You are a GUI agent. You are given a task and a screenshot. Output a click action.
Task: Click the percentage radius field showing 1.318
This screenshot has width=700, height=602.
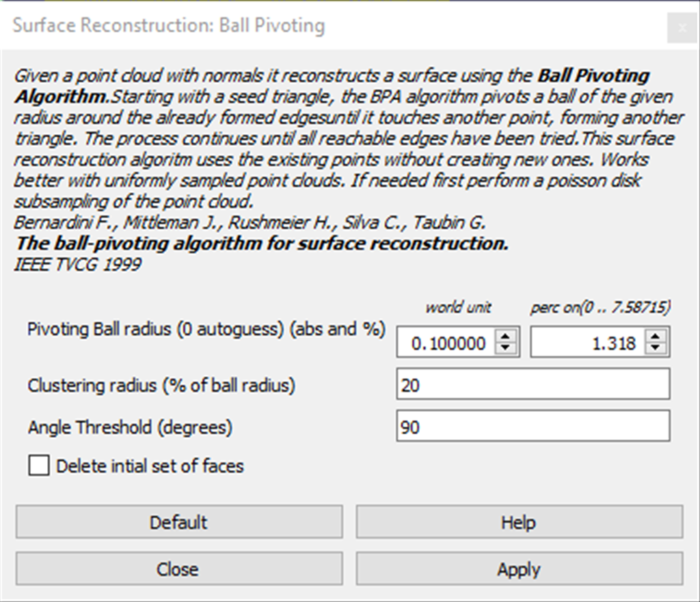tap(588, 343)
